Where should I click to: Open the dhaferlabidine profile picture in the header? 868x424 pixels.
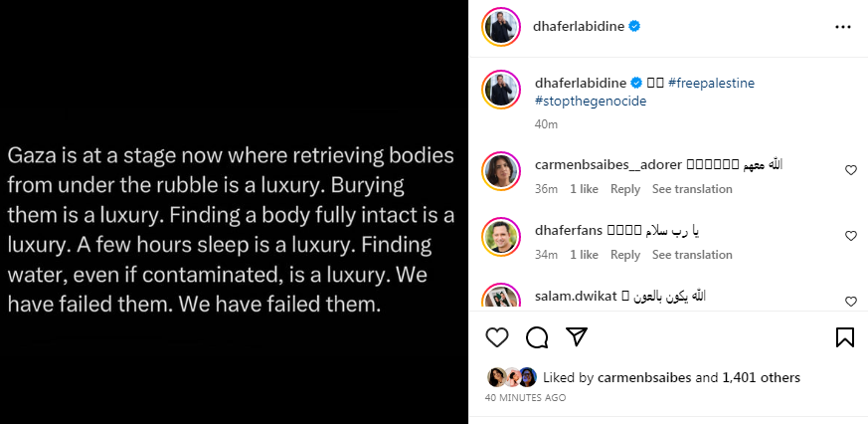[501, 27]
